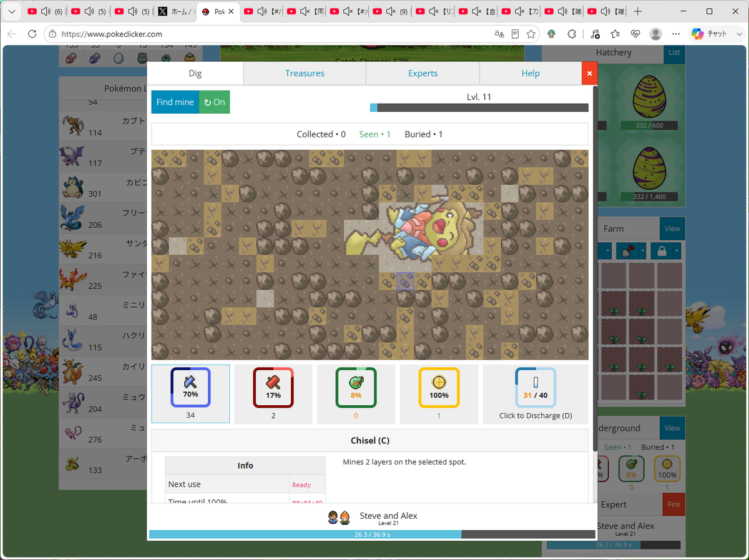Click background Underground panel bomb 8% icon
This screenshot has width=749, height=560.
(631, 468)
